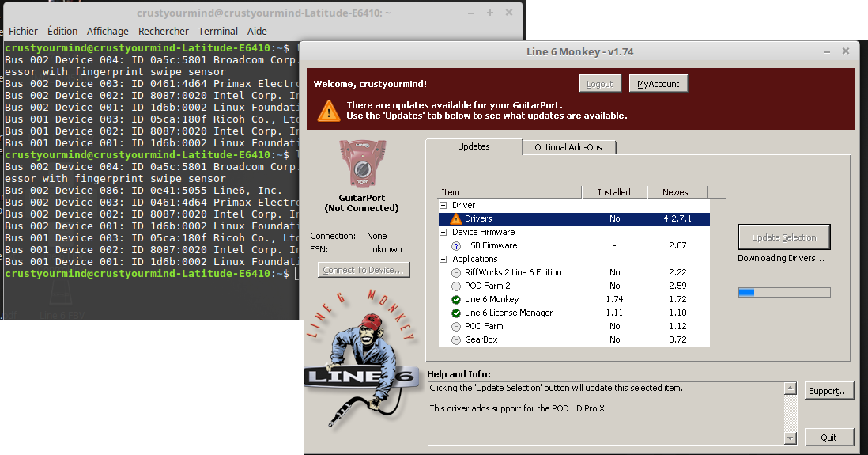This screenshot has height=455, width=868.
Task: Click version 2.07 for USB Firmware
Action: pos(677,245)
